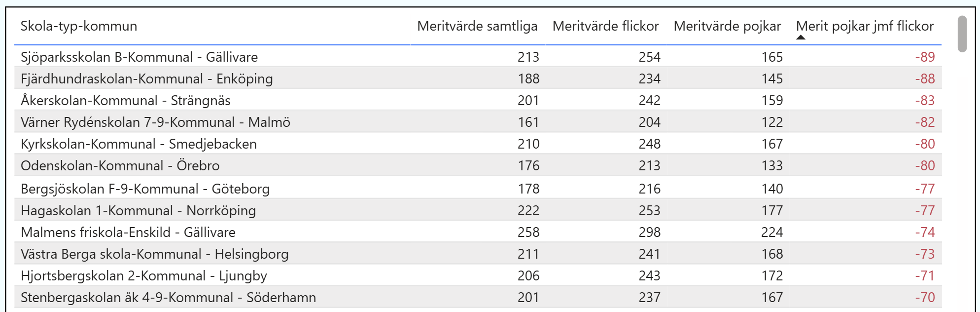Screen dimensions: 980x312
Task: Click the Meritvärde flickor column header
Action: tap(605, 26)
